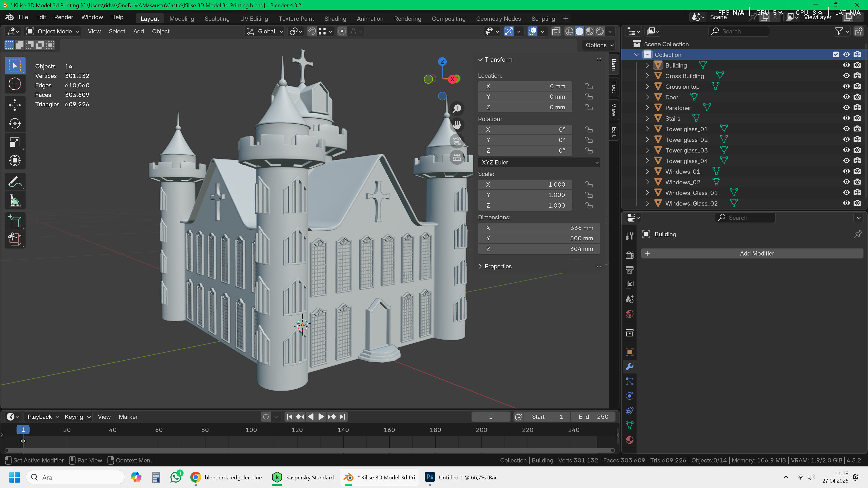Viewport: 868px width, 488px height.
Task: Open the Tool properties tab
Action: point(630,236)
